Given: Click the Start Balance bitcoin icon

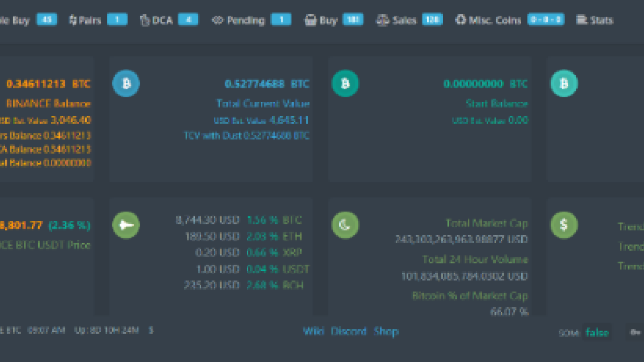Looking at the screenshot, I should coord(345,84).
